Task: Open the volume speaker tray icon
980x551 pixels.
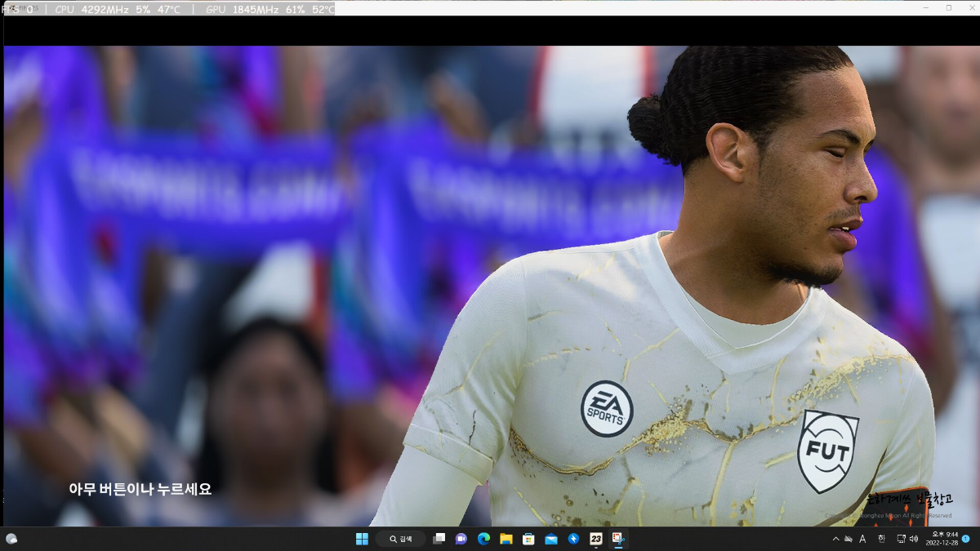Action: (x=913, y=539)
